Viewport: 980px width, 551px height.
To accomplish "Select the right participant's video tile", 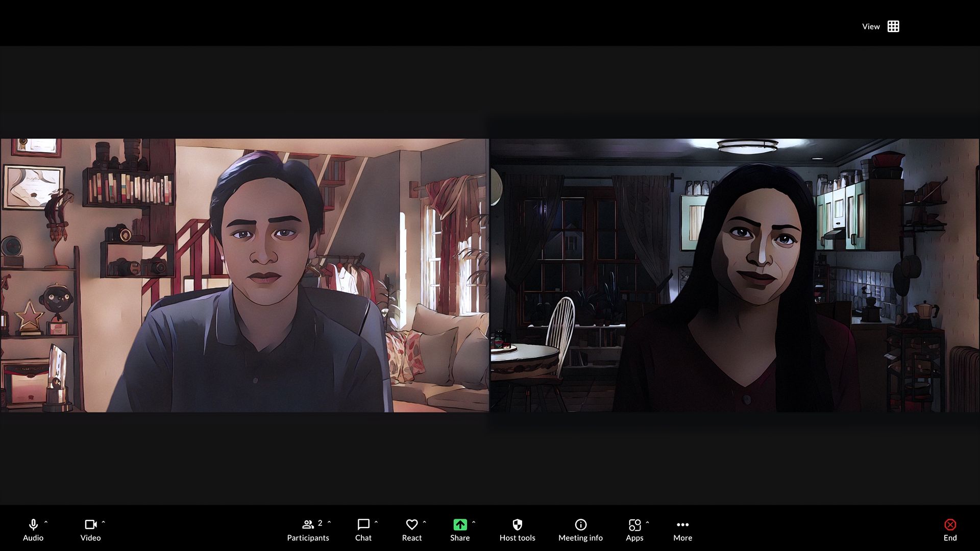I will click(x=735, y=275).
